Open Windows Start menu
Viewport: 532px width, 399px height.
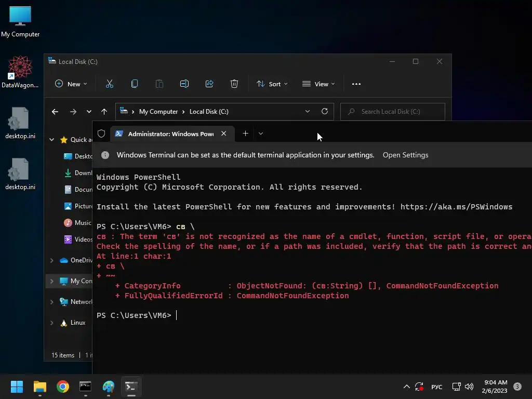tap(17, 387)
